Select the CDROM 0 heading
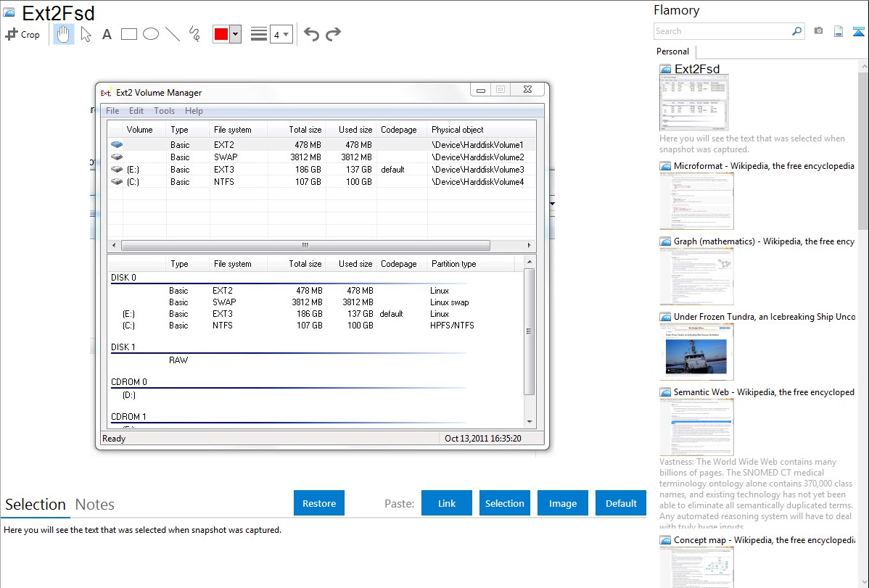The height and width of the screenshot is (588, 869). coord(129,382)
